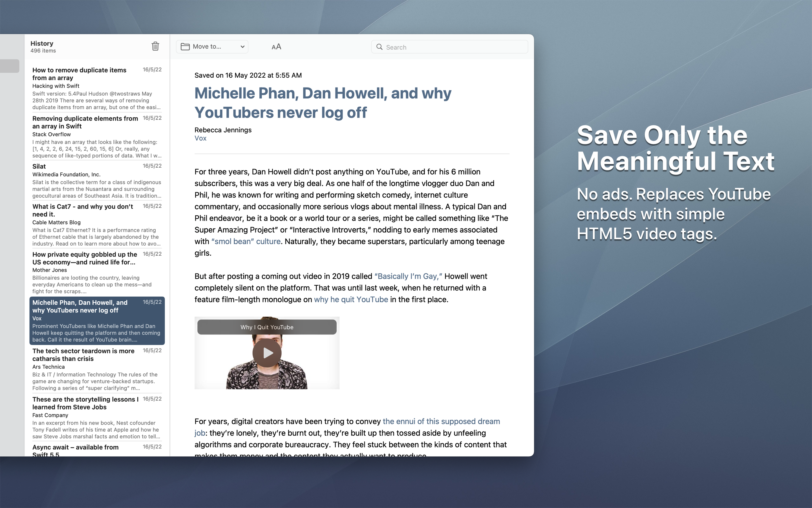Click the History header title

tap(42, 43)
